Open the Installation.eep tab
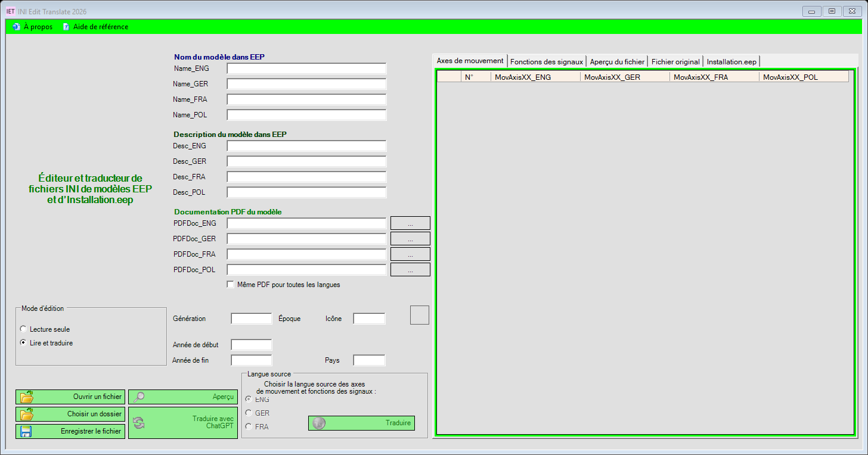The height and width of the screenshot is (455, 868). [731, 61]
